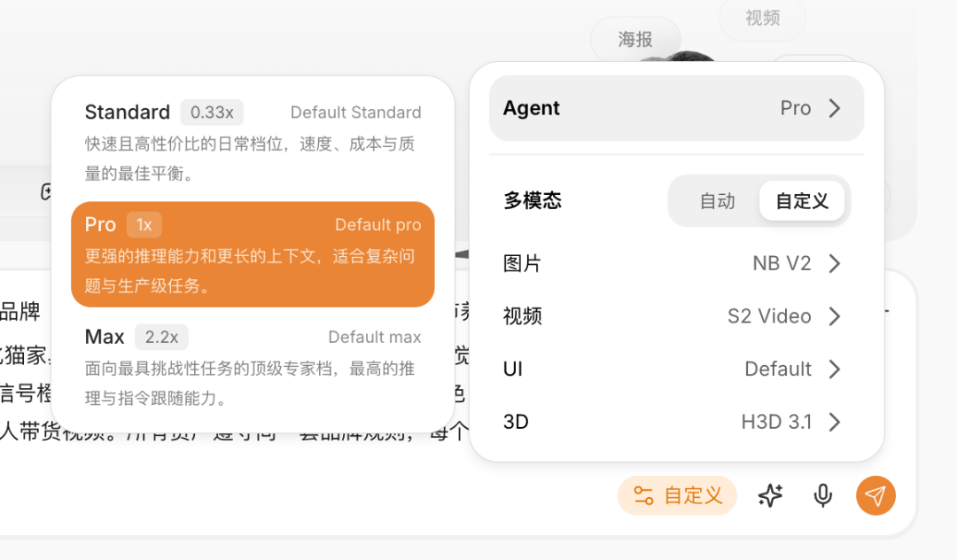Viewport: 957px width, 560px height.
Task: Expand the 图片 NB V2 chevron
Action: click(x=835, y=263)
